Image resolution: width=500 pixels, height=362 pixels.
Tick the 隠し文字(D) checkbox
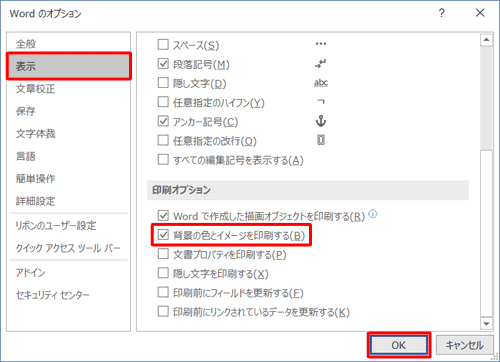pos(163,82)
